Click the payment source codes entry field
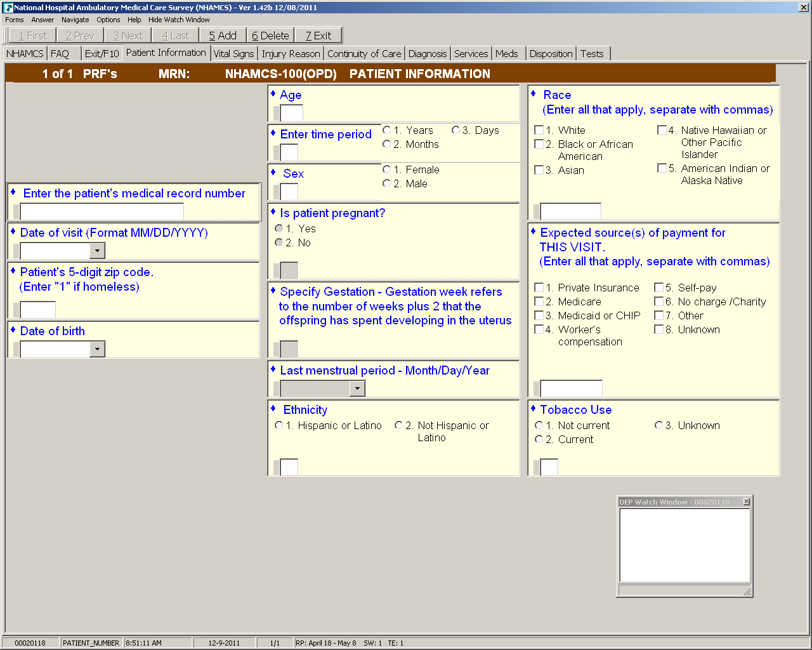 (x=572, y=388)
